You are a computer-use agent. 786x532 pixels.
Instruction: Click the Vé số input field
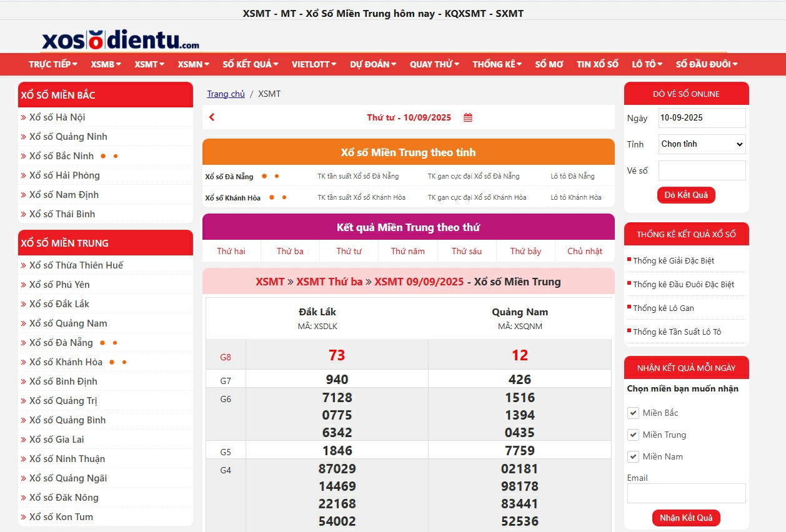coord(702,170)
